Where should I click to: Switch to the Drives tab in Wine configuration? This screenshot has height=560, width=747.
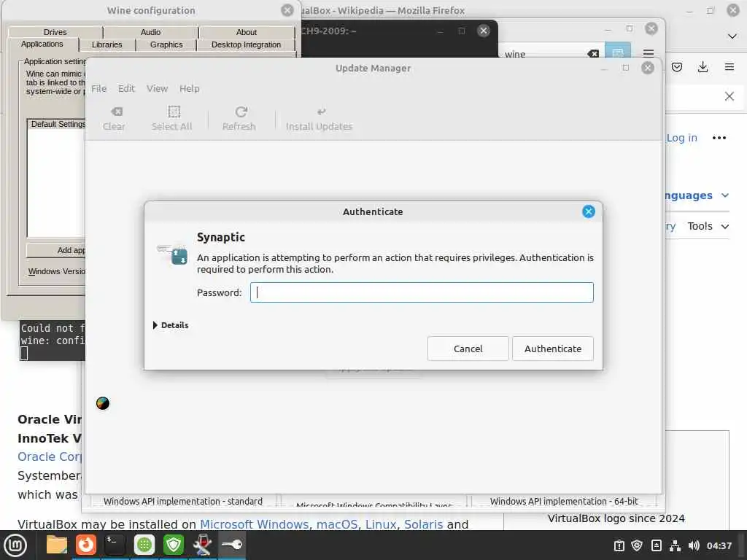coord(55,32)
